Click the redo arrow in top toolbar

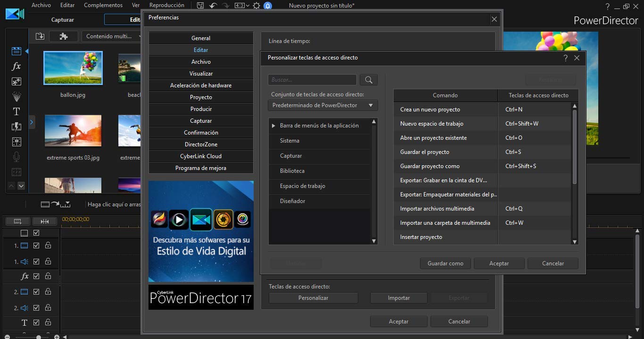(225, 6)
